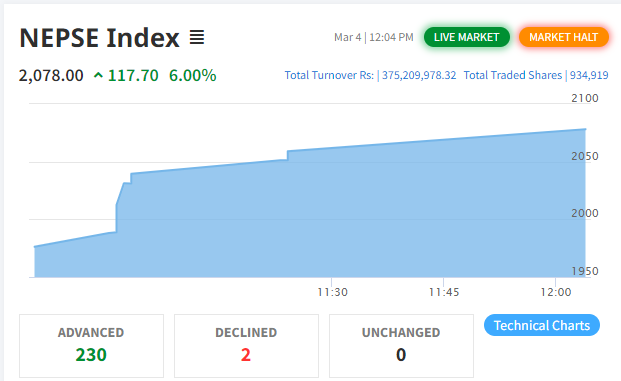Select the DECLINED 2 box

246,346
